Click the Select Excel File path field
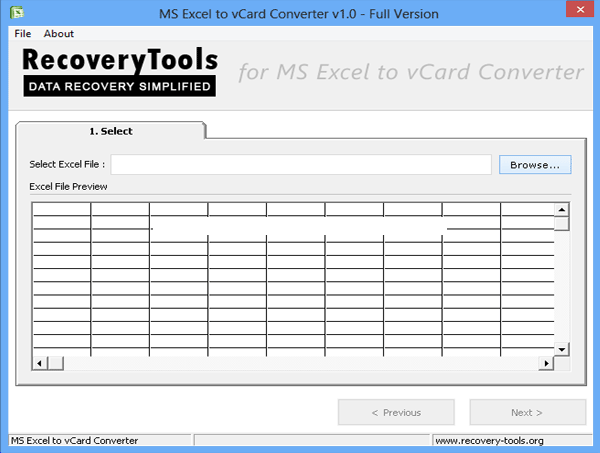The height and width of the screenshot is (453, 600). pyautogui.click(x=301, y=165)
